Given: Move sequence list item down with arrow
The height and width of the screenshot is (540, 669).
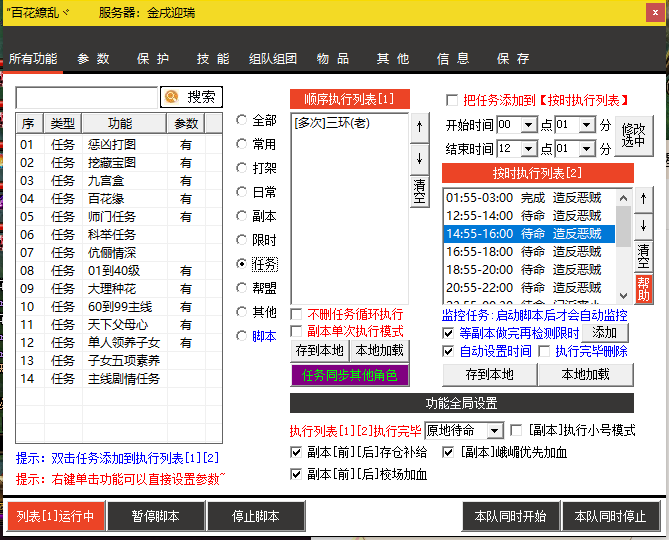Looking at the screenshot, I should coord(419,159).
